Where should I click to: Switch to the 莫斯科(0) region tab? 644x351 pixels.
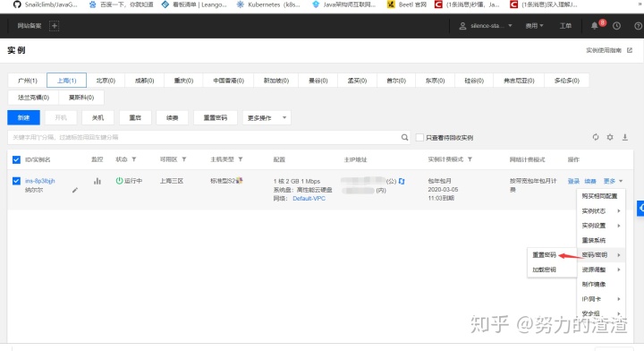point(80,98)
